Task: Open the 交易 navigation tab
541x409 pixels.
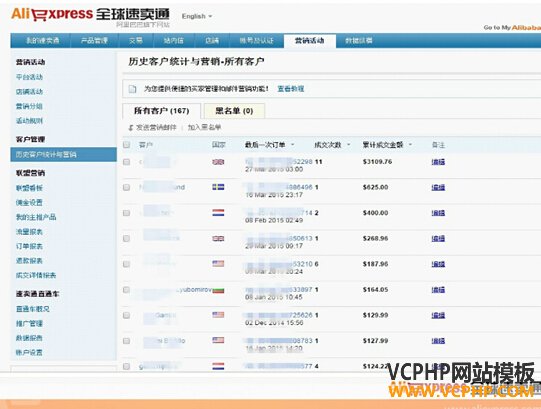Action: click(136, 40)
